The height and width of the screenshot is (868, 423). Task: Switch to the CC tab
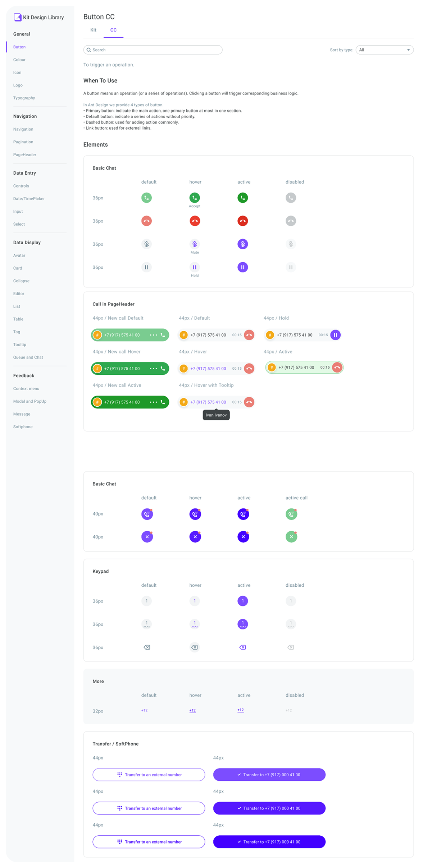(113, 30)
